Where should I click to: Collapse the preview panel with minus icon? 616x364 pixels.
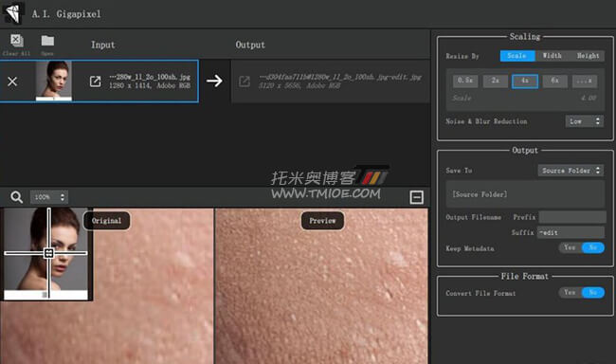point(416,197)
